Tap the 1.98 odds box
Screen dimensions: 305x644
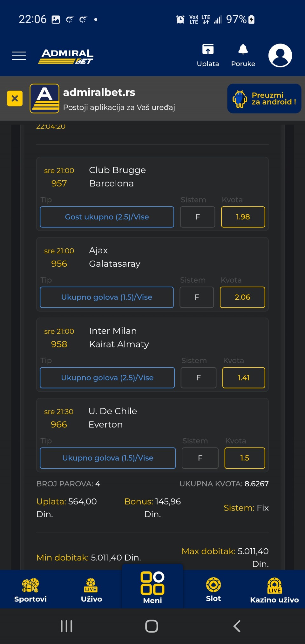pyautogui.click(x=243, y=217)
